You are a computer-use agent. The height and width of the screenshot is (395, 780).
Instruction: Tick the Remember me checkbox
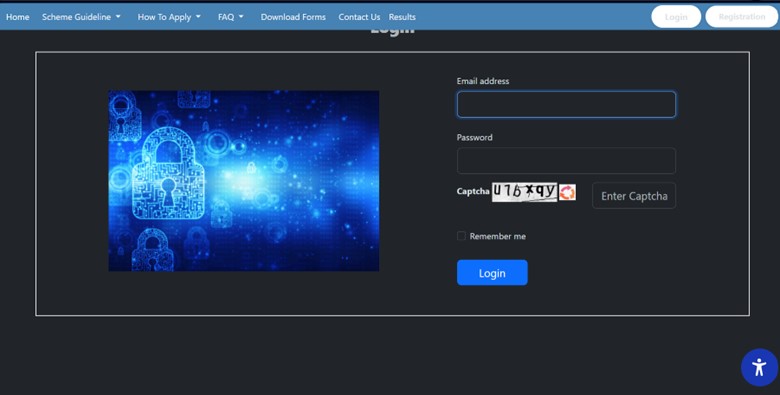pos(461,236)
